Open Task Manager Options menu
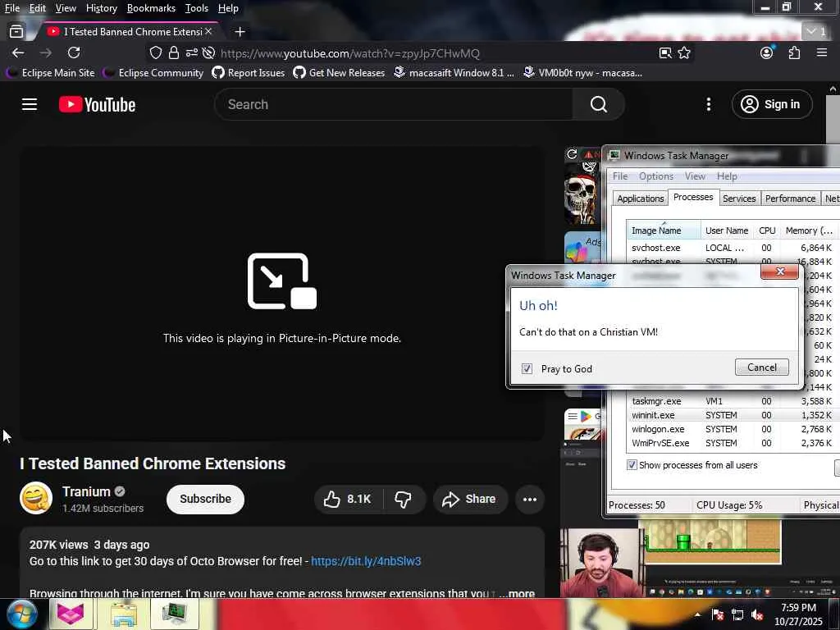840x630 pixels. [x=655, y=176]
